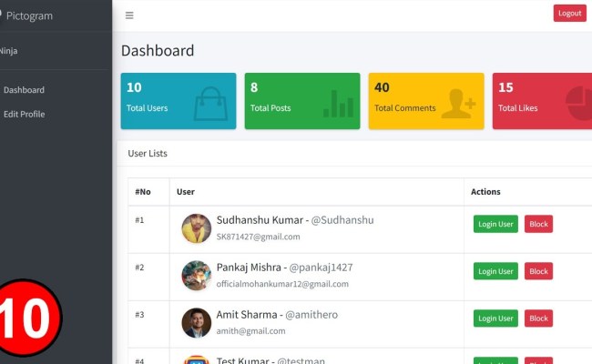Click row number #1
The width and height of the screenshot is (592, 364).
point(139,220)
